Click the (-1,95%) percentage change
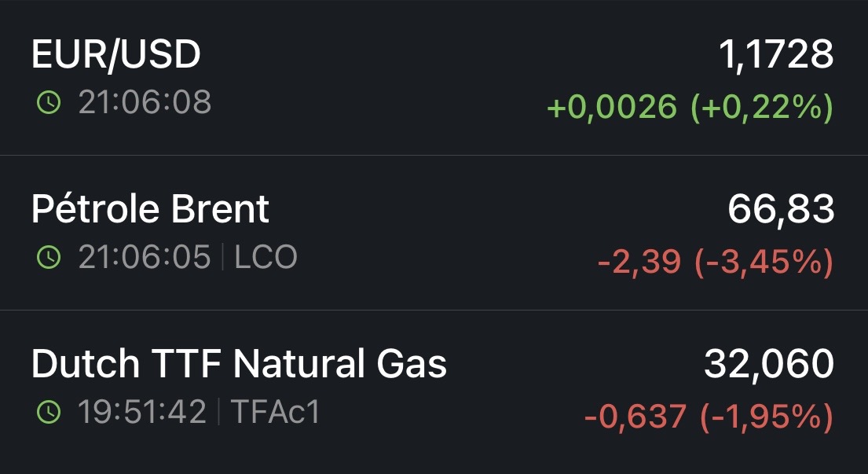Viewport: 868px width, 474px height. [x=764, y=417]
